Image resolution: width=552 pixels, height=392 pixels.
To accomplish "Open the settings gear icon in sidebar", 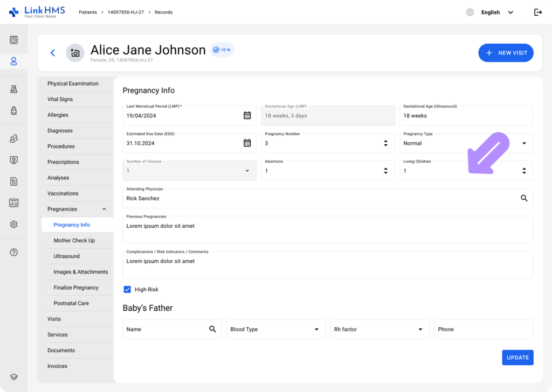I will (x=13, y=225).
